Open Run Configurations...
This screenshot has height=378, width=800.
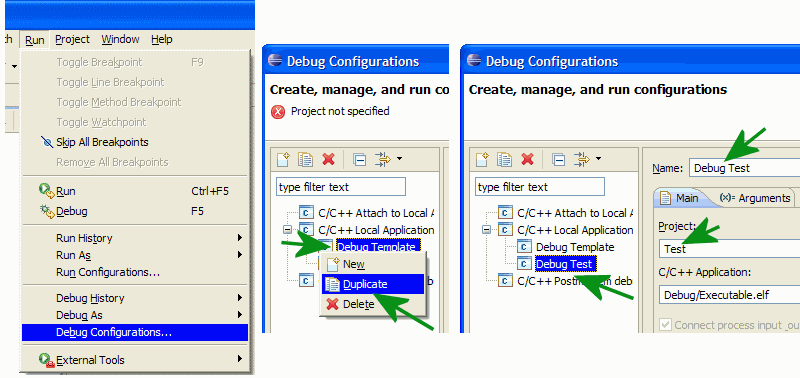tap(135, 272)
